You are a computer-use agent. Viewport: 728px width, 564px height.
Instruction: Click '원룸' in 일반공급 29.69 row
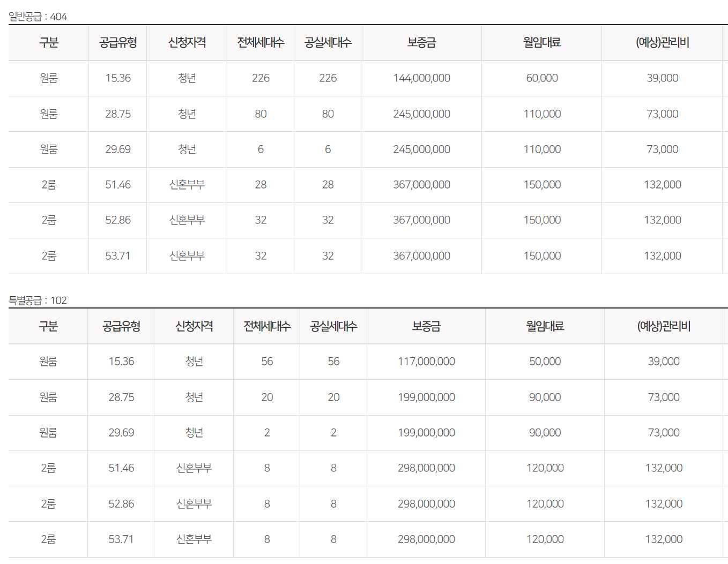pyautogui.click(x=49, y=149)
